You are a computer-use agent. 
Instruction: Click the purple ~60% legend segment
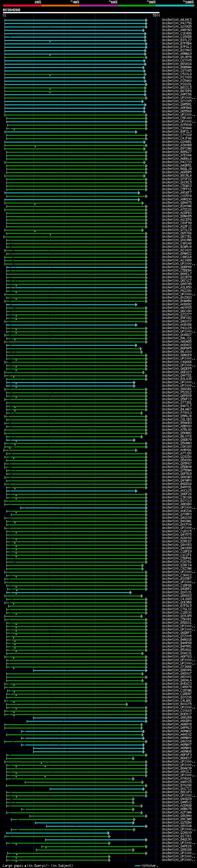click(98, 6)
